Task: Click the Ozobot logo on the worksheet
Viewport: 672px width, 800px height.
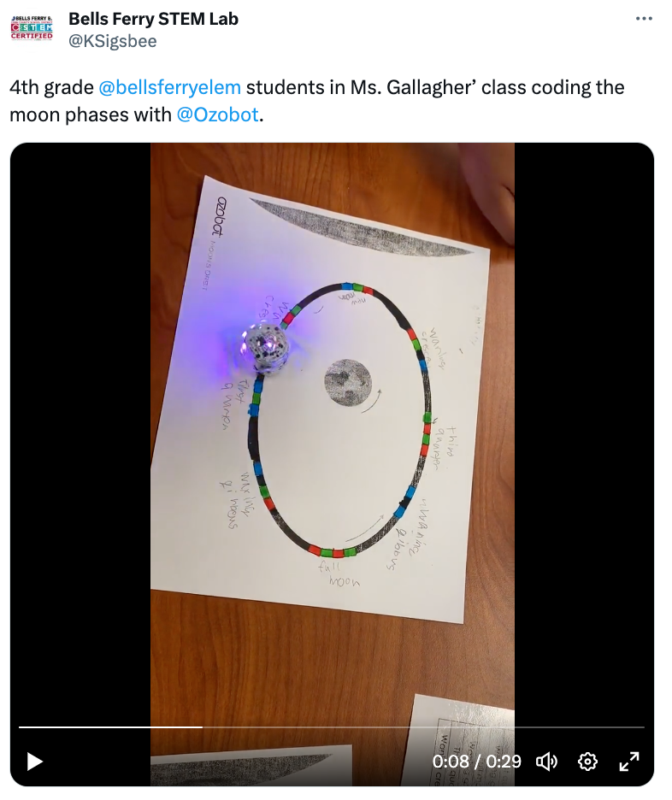Action: [x=221, y=217]
